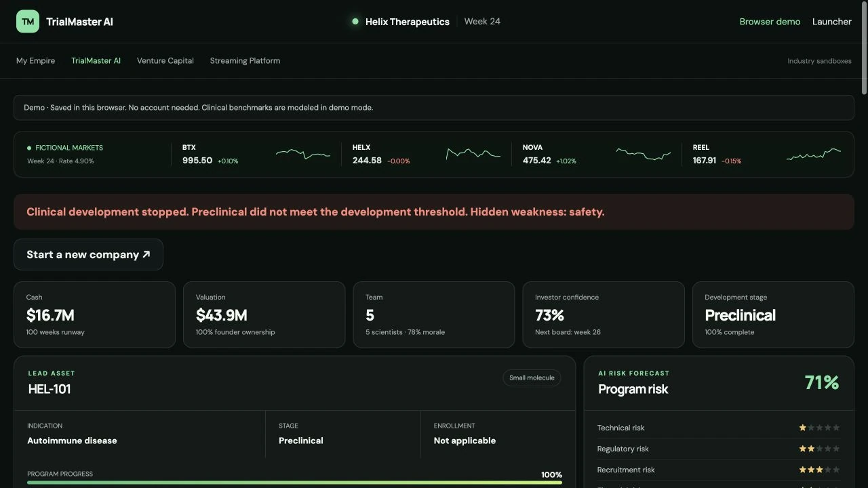Open the My Empire tab

pyautogui.click(x=35, y=61)
